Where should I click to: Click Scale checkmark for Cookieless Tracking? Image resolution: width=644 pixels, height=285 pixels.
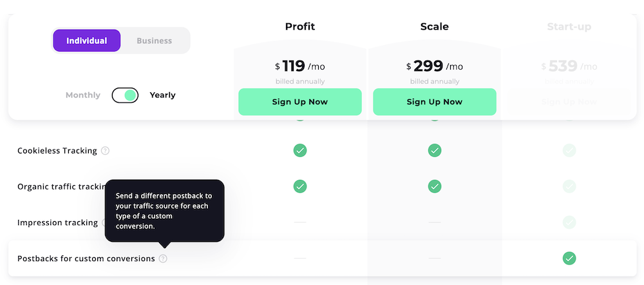[x=435, y=150]
